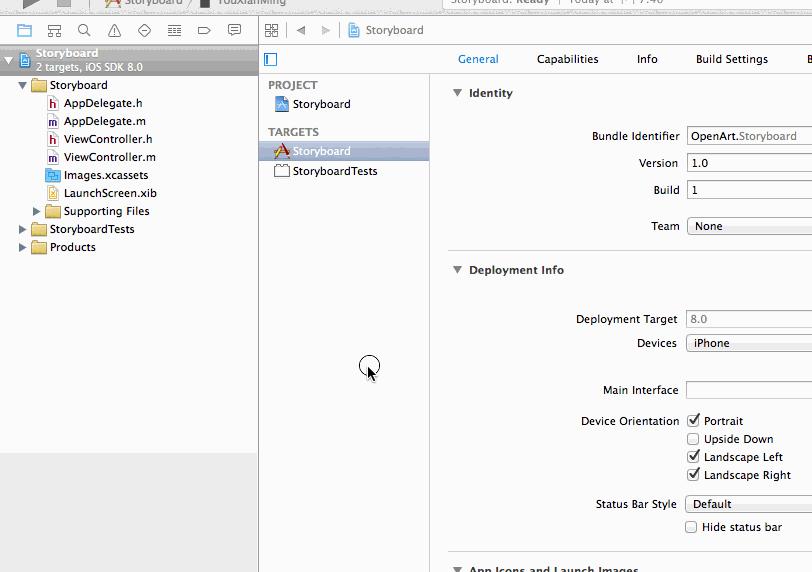Enable the Upside Down orientation checkbox
This screenshot has height=572, width=812.
point(693,439)
